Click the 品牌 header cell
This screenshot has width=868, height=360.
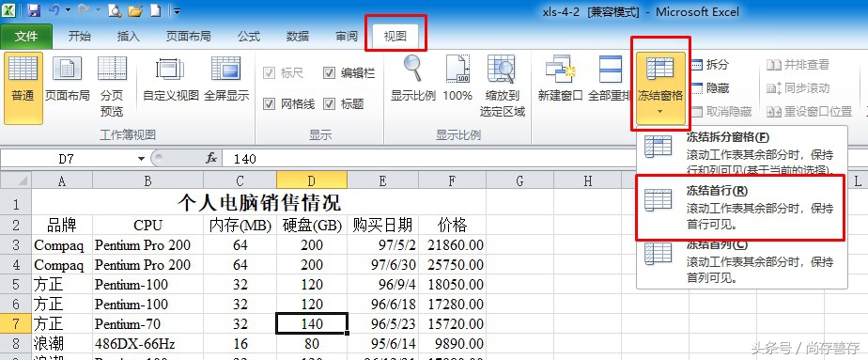tap(62, 225)
